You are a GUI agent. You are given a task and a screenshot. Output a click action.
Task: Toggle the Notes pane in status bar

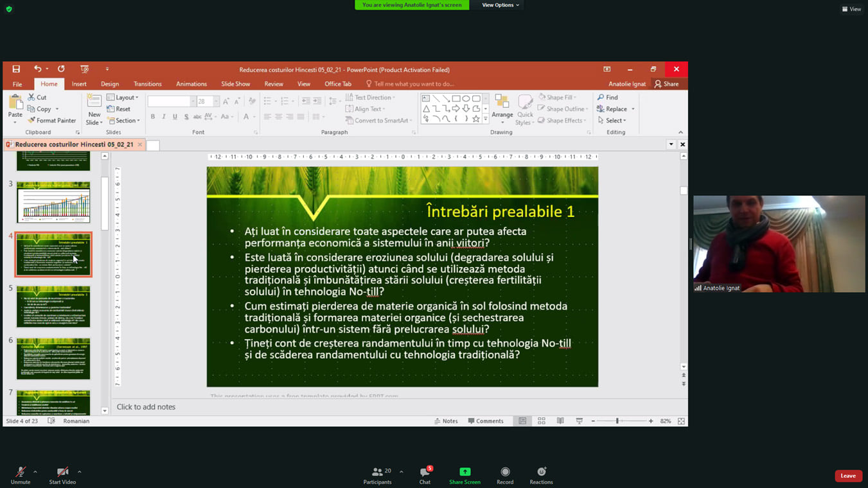(x=446, y=421)
